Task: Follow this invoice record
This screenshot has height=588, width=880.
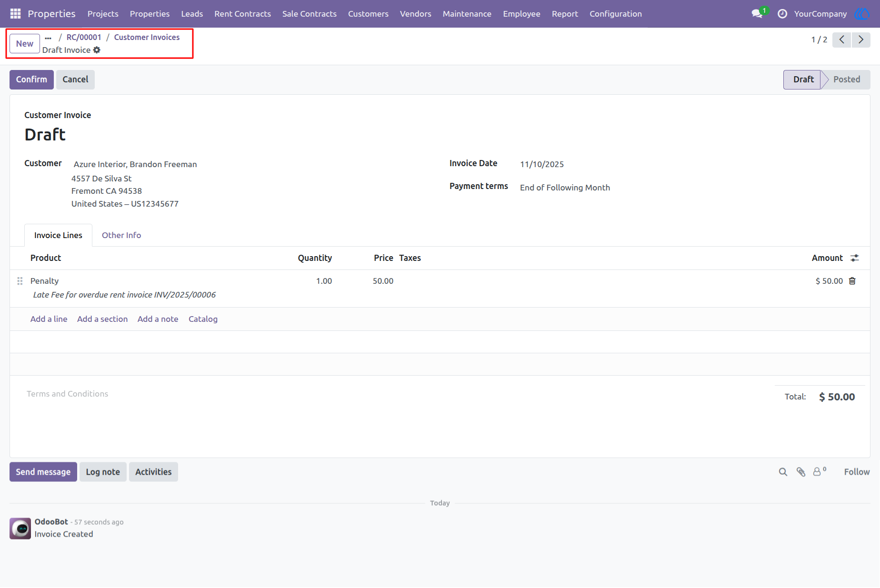Action: [x=857, y=472]
